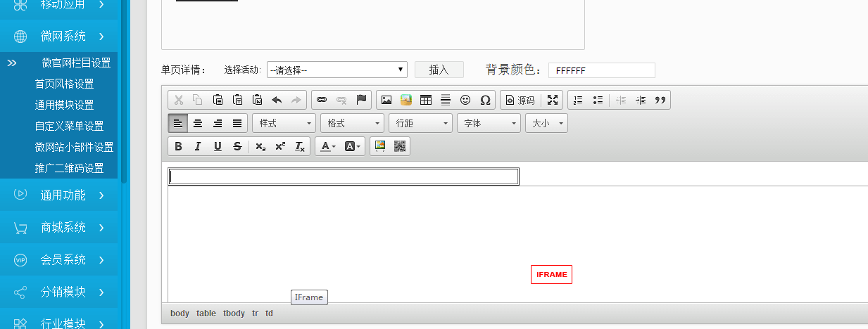Open the text color picker
The image size is (868, 329).
point(328,146)
